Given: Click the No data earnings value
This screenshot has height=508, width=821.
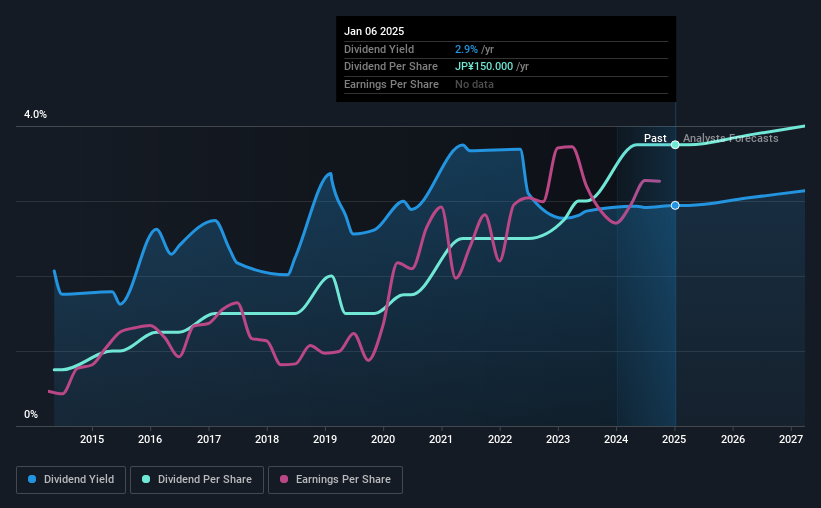Looking at the screenshot, I should click(474, 84).
